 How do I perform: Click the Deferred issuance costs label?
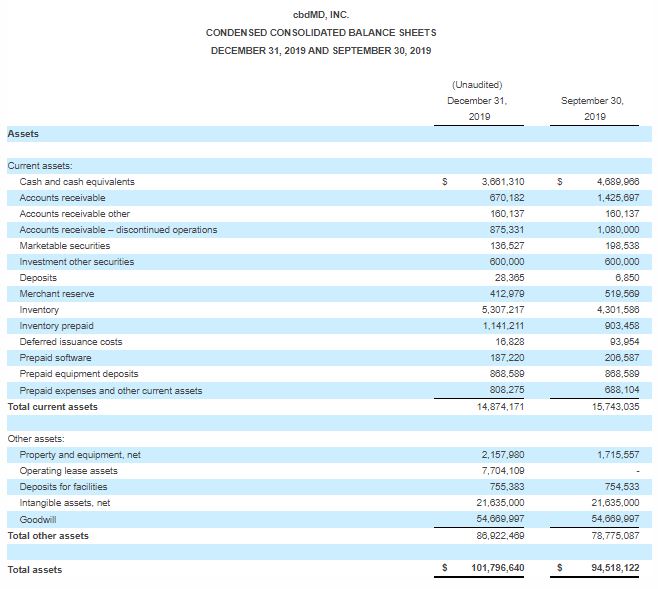(x=71, y=342)
